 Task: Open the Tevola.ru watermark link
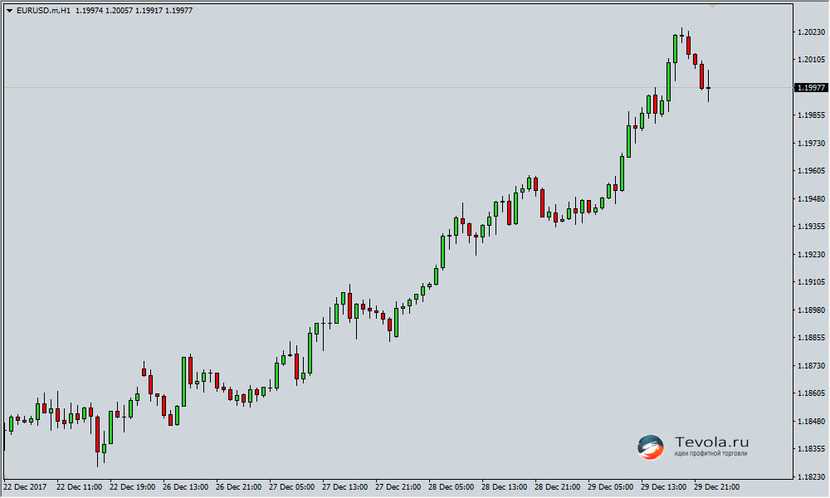pos(711,441)
